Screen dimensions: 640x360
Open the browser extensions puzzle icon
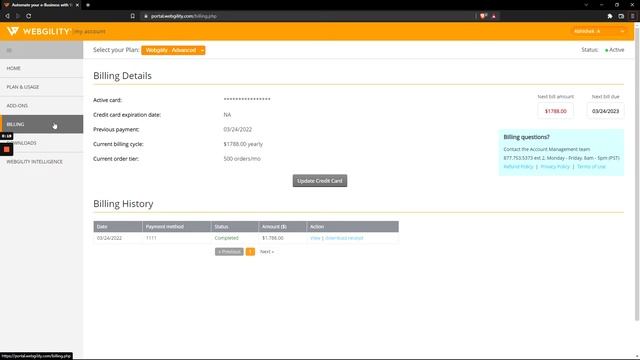click(x=610, y=16)
